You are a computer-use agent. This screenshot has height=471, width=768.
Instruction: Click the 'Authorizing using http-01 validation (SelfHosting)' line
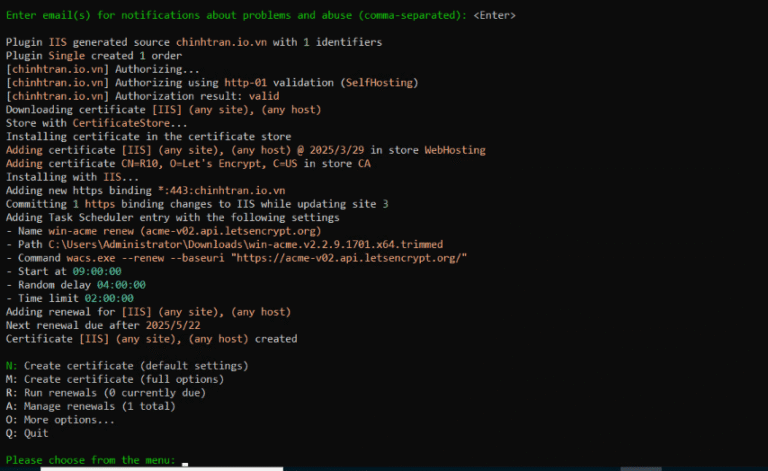[212, 83]
